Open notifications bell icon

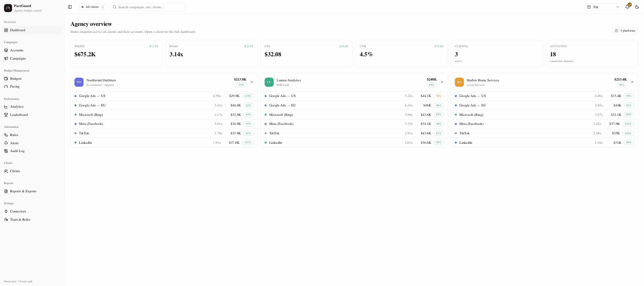click(x=628, y=7)
